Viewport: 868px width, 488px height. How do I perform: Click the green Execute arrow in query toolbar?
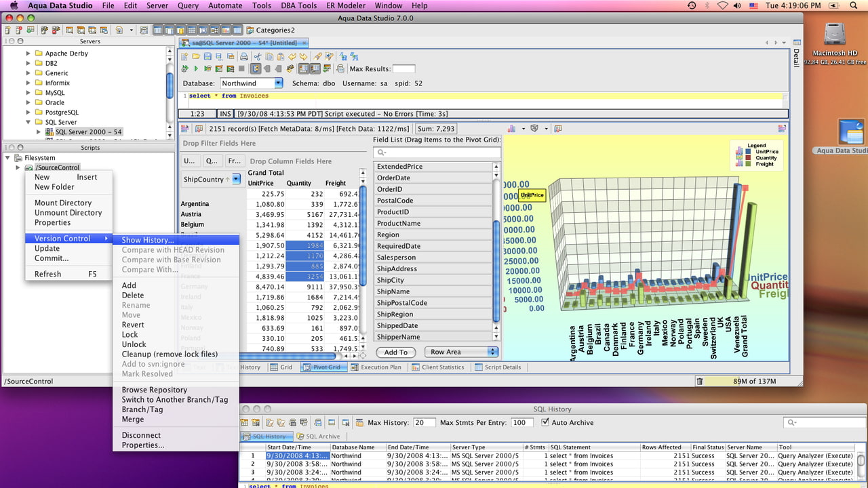[x=196, y=68]
